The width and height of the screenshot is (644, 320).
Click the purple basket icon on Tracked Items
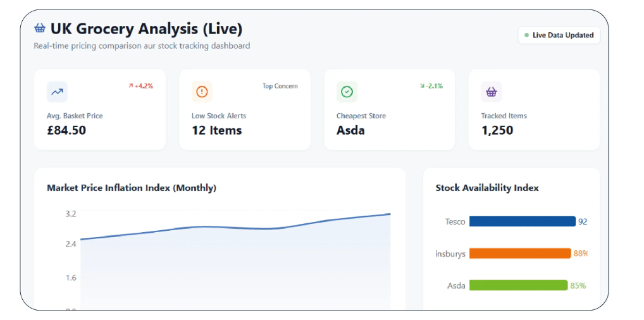tap(492, 92)
